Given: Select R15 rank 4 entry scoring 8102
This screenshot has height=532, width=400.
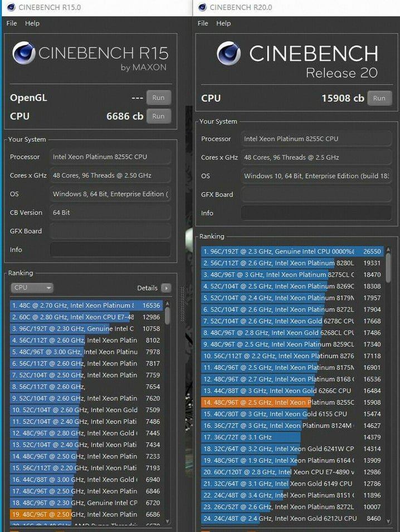Looking at the screenshot, I should tap(86, 341).
